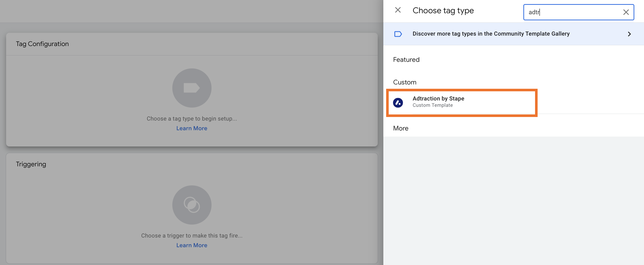Open Community Template Gallery banner
Viewport: 644px width, 265px height.
click(x=513, y=34)
